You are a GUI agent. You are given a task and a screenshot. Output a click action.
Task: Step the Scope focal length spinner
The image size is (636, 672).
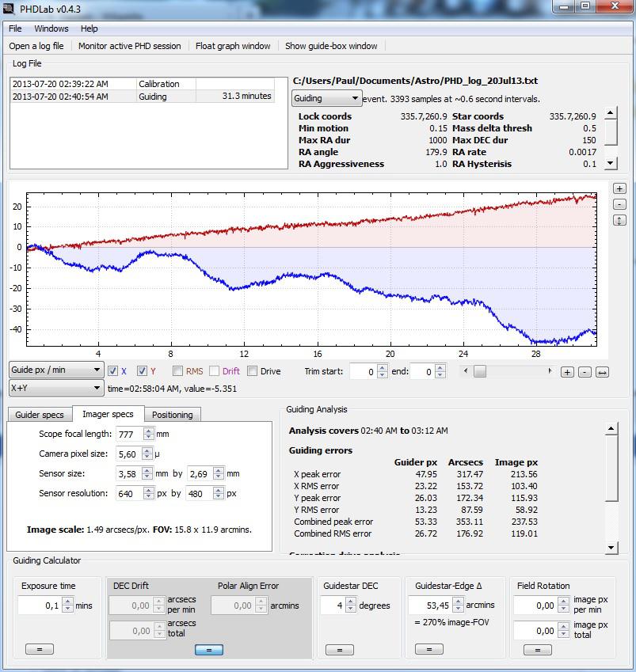click(x=148, y=434)
